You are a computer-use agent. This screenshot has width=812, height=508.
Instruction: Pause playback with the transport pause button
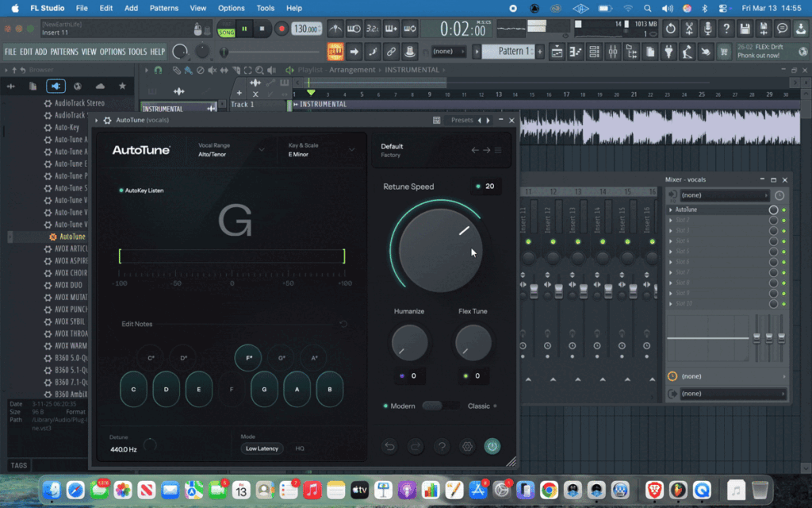[x=244, y=29]
